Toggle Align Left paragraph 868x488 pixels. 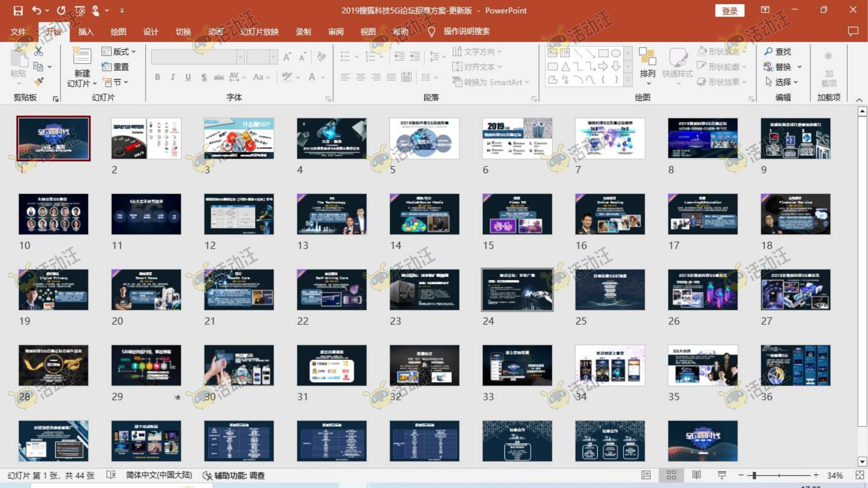pyautogui.click(x=345, y=77)
